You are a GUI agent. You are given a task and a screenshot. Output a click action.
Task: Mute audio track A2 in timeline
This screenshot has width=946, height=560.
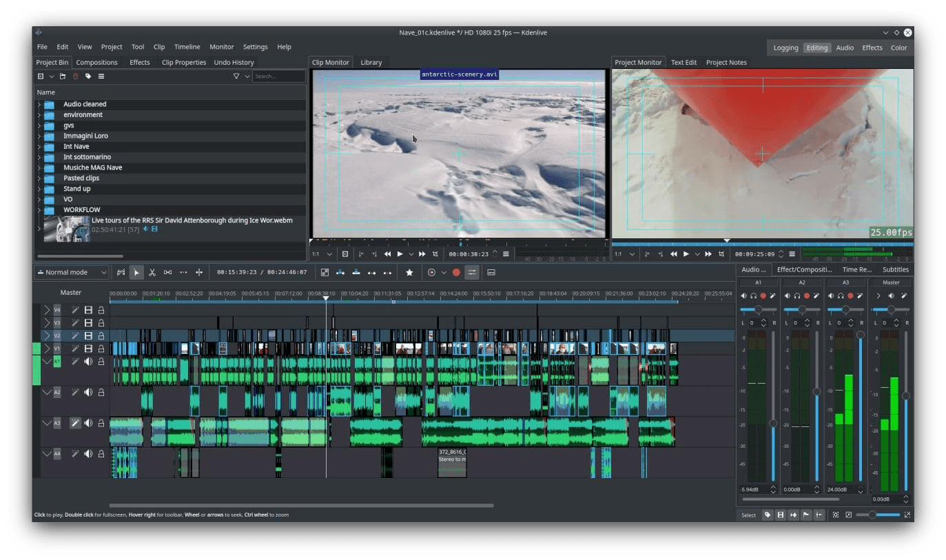[88, 392]
